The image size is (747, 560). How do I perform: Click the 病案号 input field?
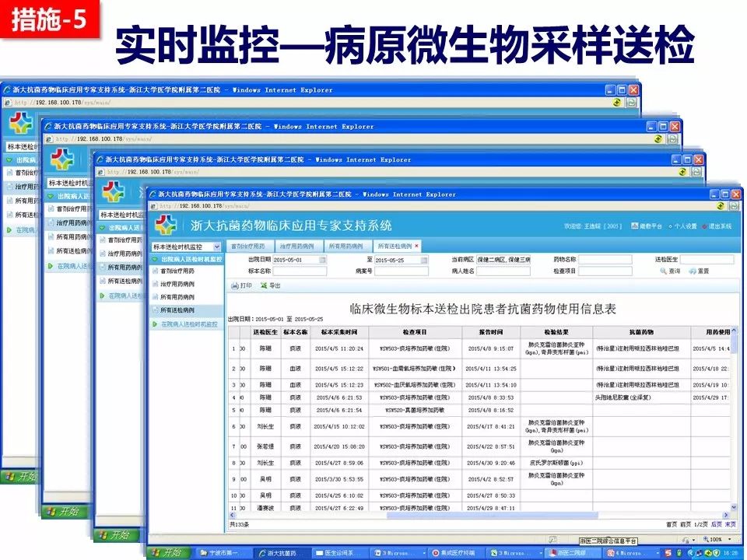(x=402, y=271)
